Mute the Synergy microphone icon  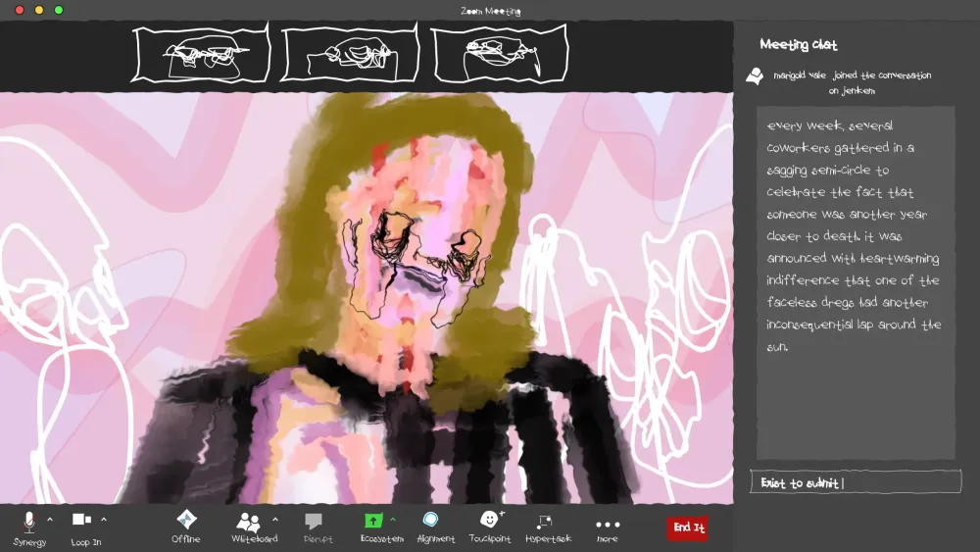(28, 522)
